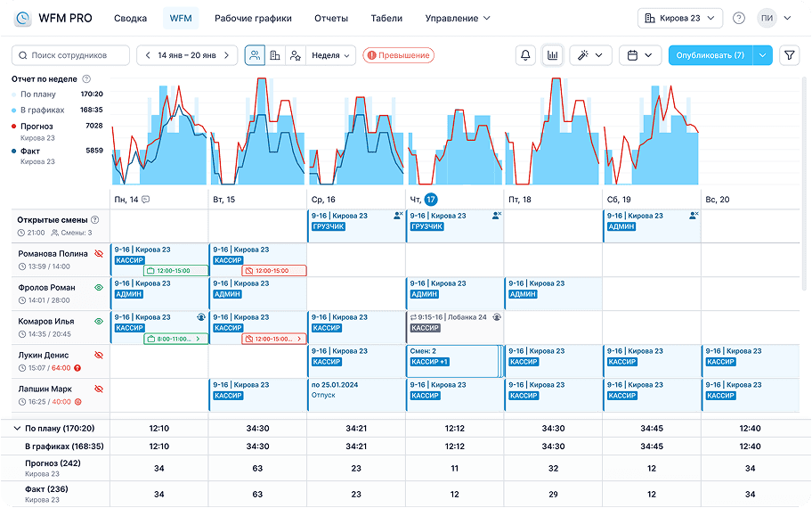Open the Неделя period dropdown
The width and height of the screenshot is (812, 508).
click(331, 55)
